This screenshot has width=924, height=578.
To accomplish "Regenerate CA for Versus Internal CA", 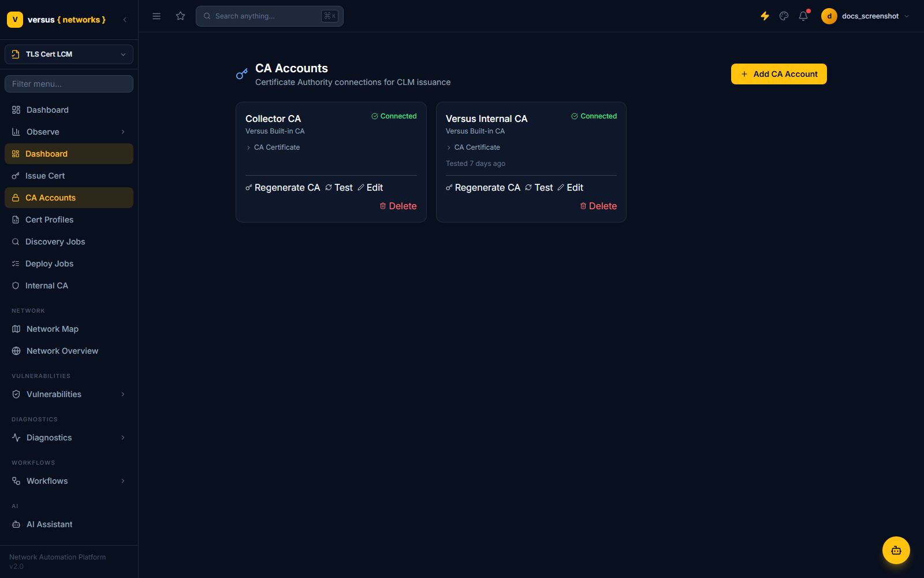I will (x=483, y=187).
